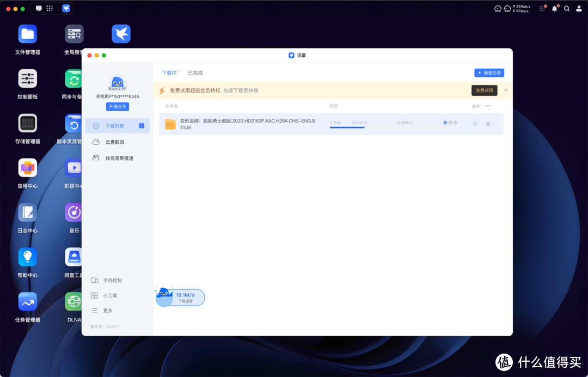
Task: Enable the download speed limit bell icon
Action: [455, 123]
